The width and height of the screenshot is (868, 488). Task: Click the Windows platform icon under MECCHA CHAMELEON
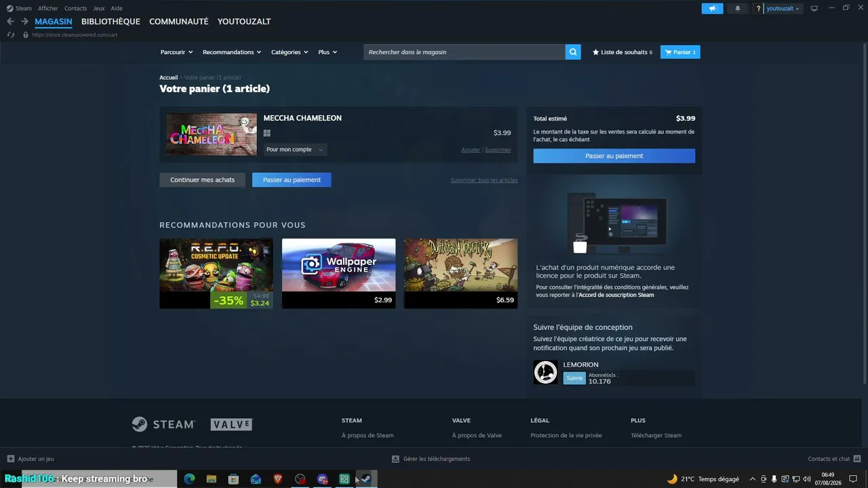[267, 134]
